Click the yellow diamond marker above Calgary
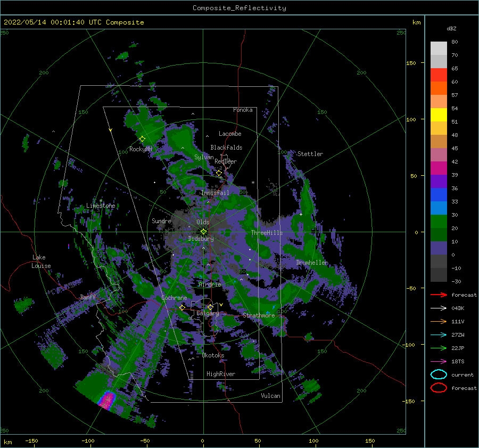This screenshot has height=448, width=479. click(210, 307)
